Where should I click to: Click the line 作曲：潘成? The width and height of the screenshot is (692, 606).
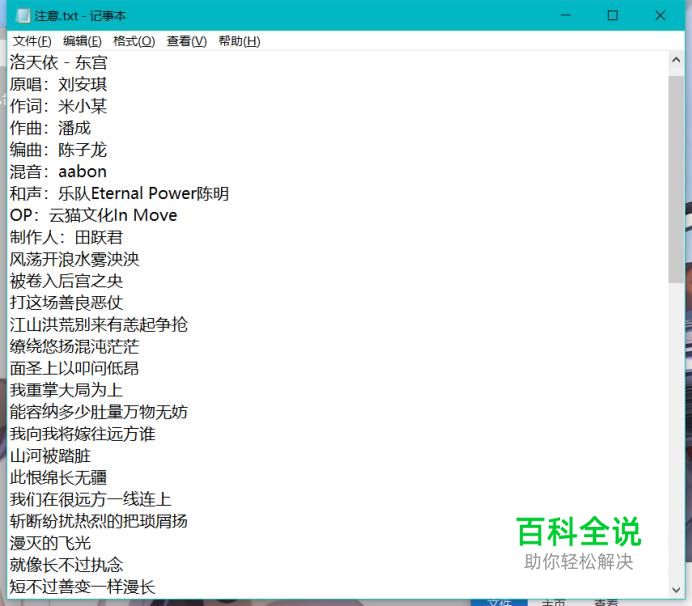click(x=50, y=128)
